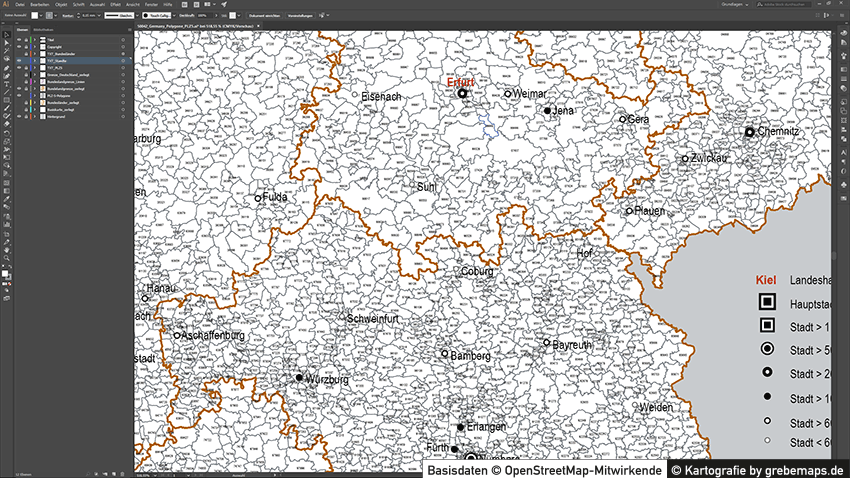This screenshot has height=478, width=850.
Task: Open the Stock icon in menu bar
Action: point(196,4)
